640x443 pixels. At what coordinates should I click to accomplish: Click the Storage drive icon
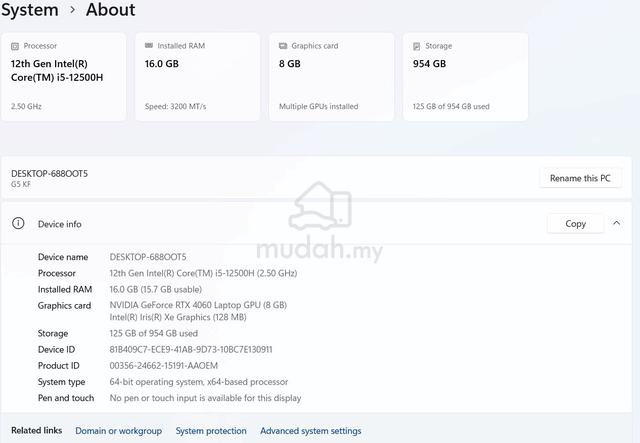416,46
